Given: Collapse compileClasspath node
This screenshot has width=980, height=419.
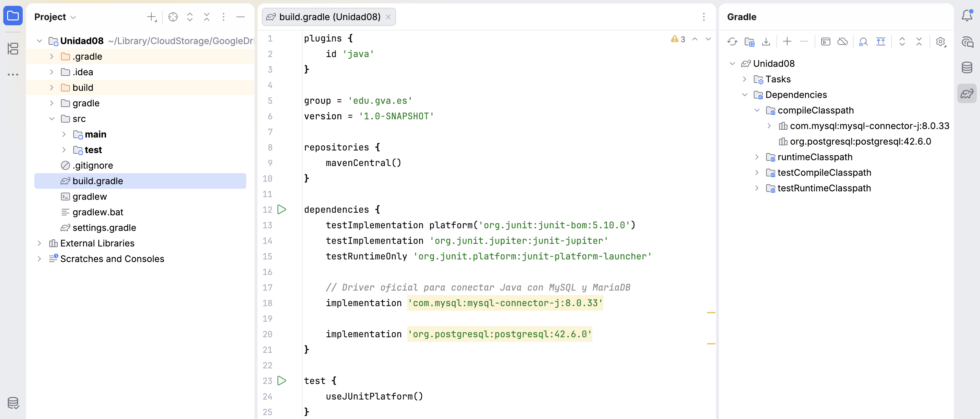Looking at the screenshot, I should 757,110.
